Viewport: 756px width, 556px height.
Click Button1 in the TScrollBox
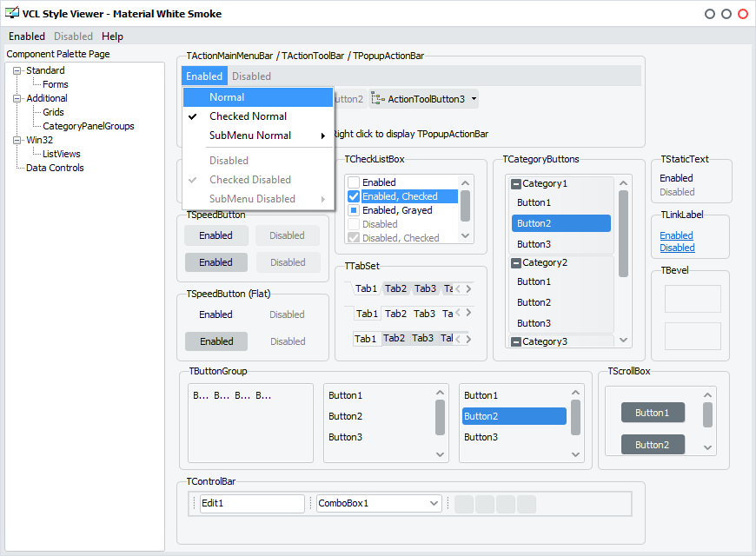653,413
